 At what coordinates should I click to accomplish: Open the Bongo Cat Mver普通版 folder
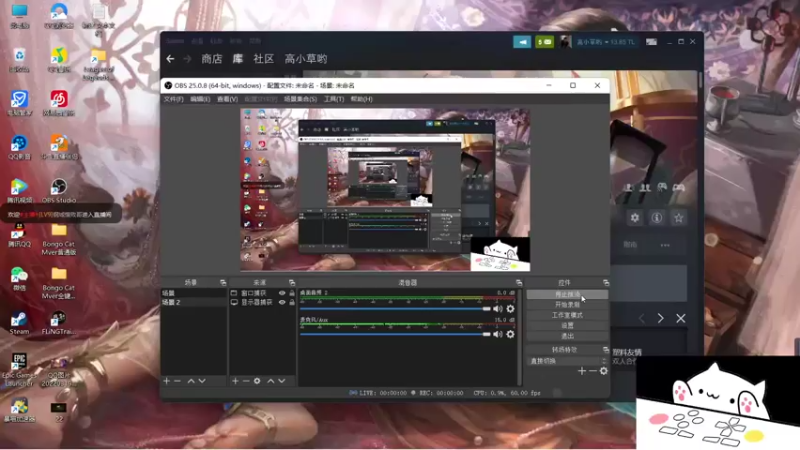pyautogui.click(x=59, y=239)
